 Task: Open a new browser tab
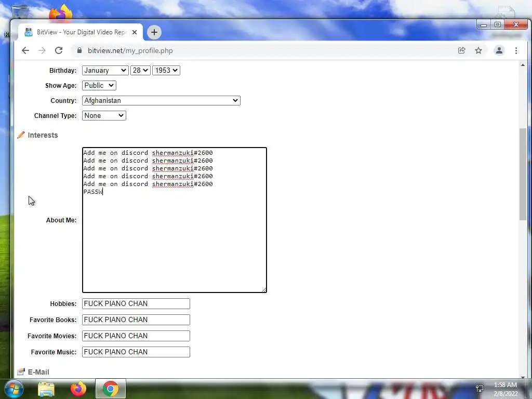[x=154, y=32]
